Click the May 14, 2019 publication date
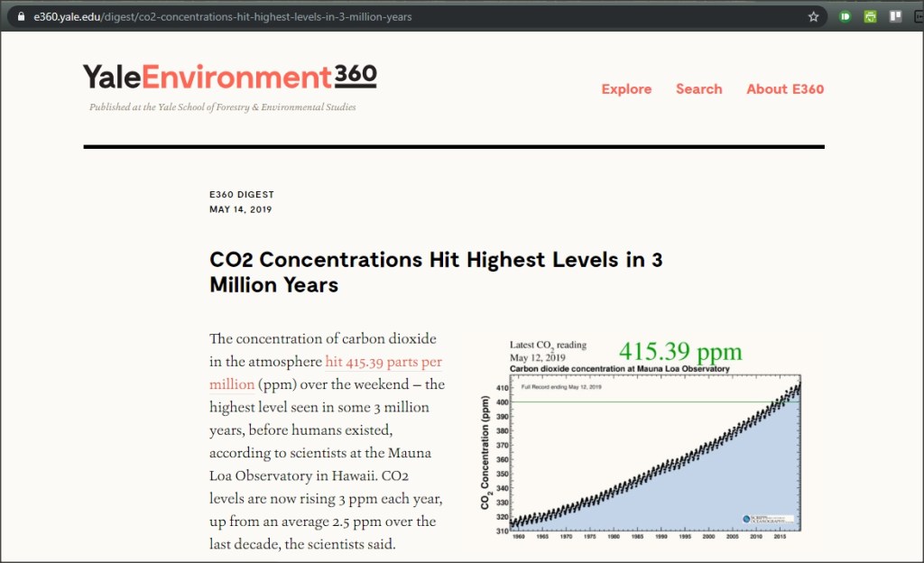924x563 pixels. pyautogui.click(x=240, y=209)
